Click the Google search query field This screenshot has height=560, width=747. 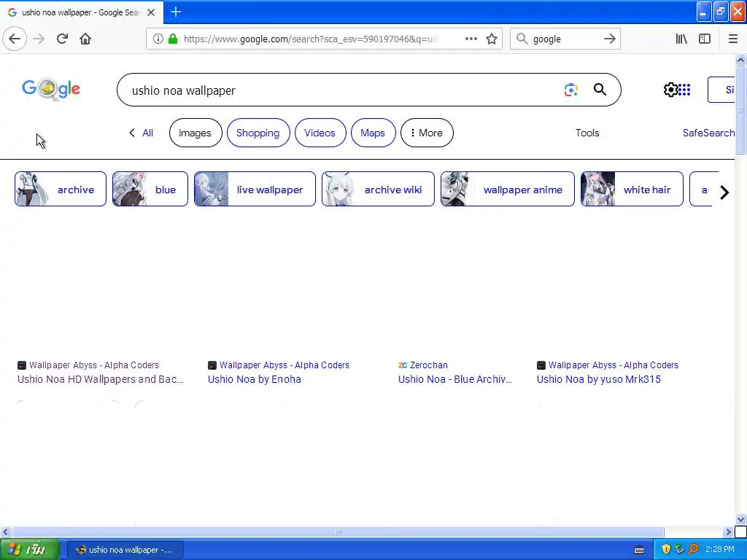pyautogui.click(x=343, y=90)
